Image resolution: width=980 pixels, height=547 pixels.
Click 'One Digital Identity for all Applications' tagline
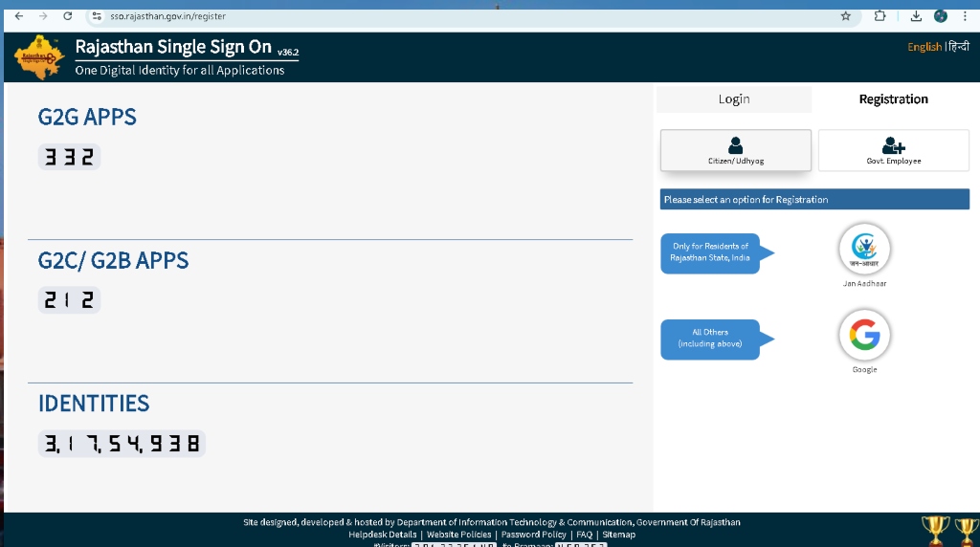click(x=179, y=71)
